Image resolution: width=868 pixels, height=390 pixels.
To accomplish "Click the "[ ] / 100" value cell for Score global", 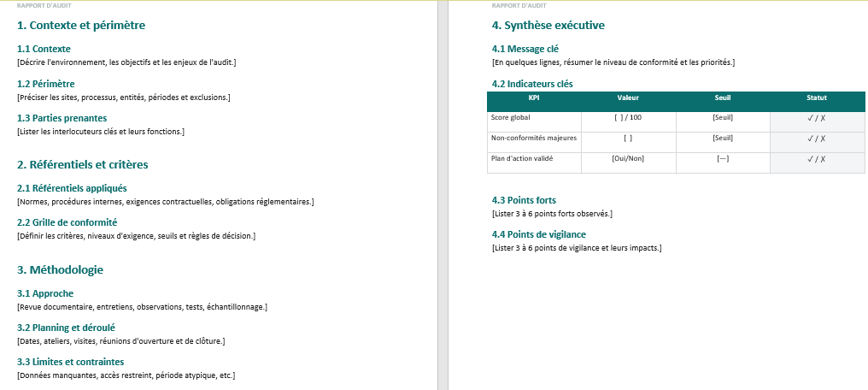I will [x=628, y=117].
